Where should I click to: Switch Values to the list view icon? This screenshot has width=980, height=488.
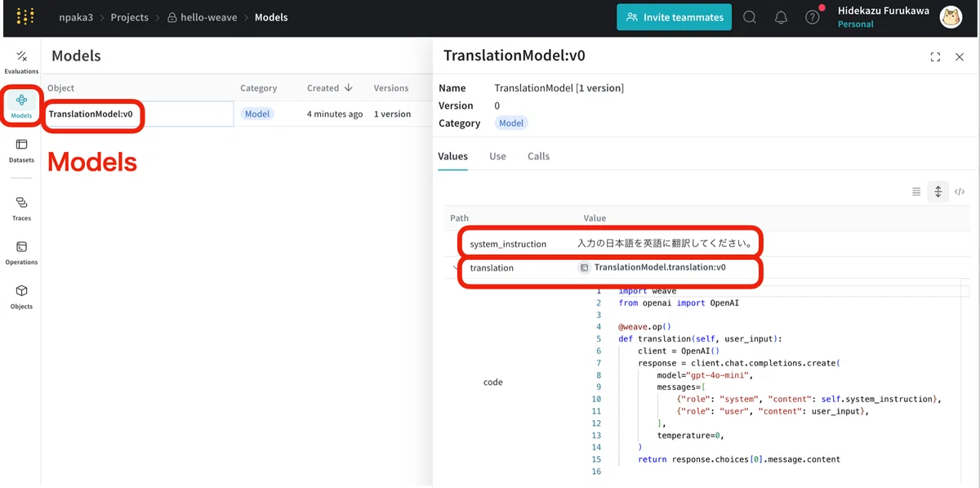(x=916, y=192)
